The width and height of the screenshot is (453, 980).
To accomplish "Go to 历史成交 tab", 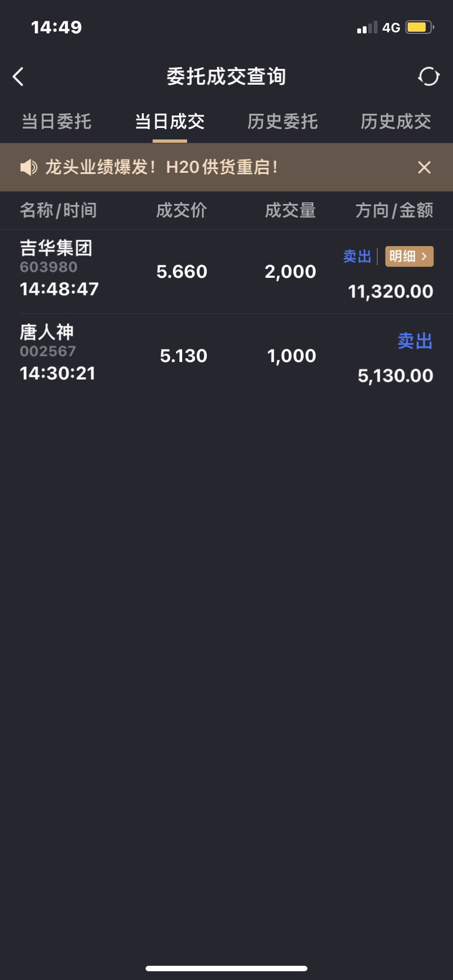I will pyautogui.click(x=396, y=121).
